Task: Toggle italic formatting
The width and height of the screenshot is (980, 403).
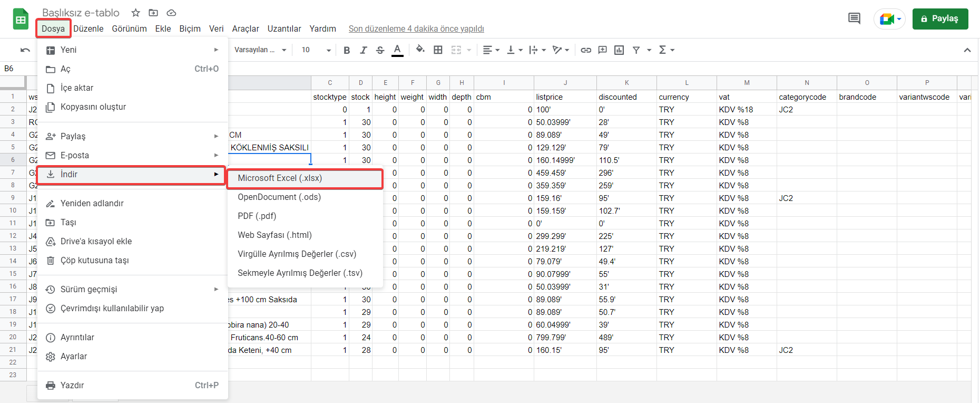Action: coord(364,50)
